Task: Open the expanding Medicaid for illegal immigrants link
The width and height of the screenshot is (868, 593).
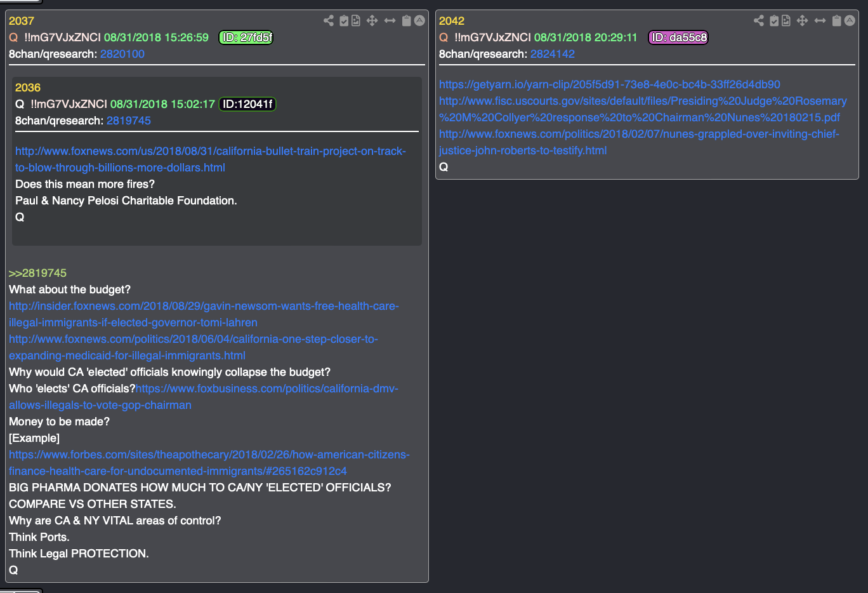Action: 194,347
